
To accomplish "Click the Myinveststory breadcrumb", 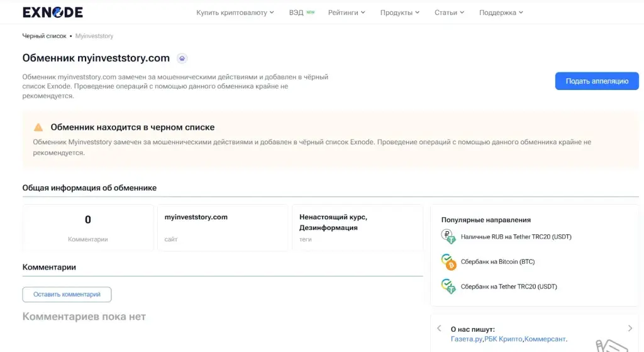I will pyautogui.click(x=94, y=36).
